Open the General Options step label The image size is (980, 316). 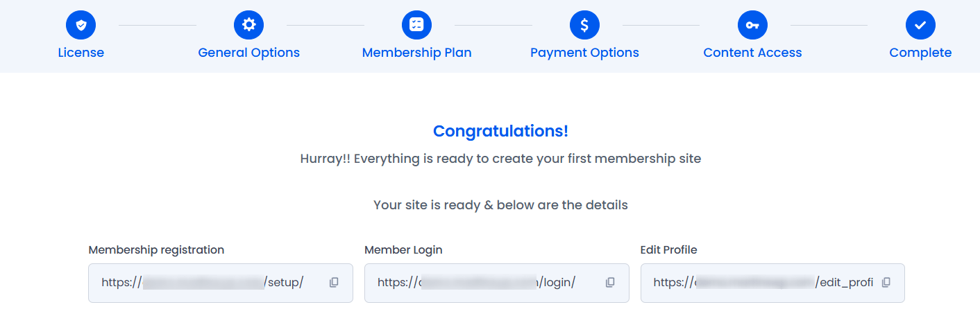point(249,53)
